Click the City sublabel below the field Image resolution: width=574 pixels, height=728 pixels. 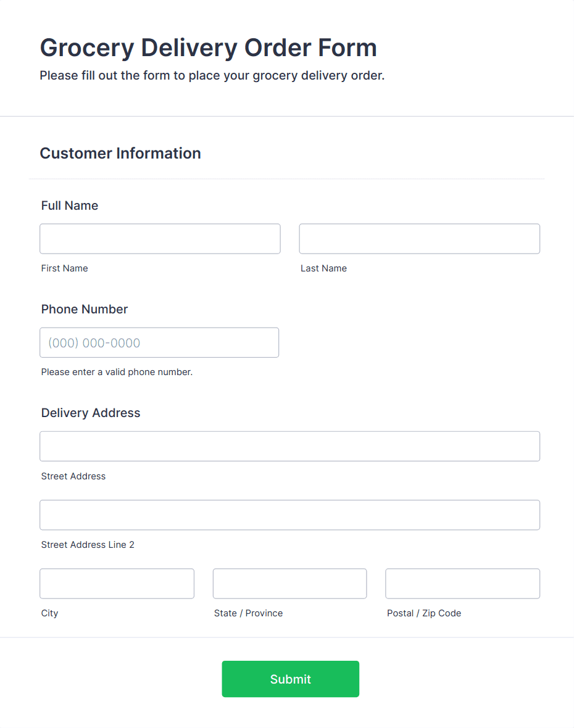click(x=49, y=613)
